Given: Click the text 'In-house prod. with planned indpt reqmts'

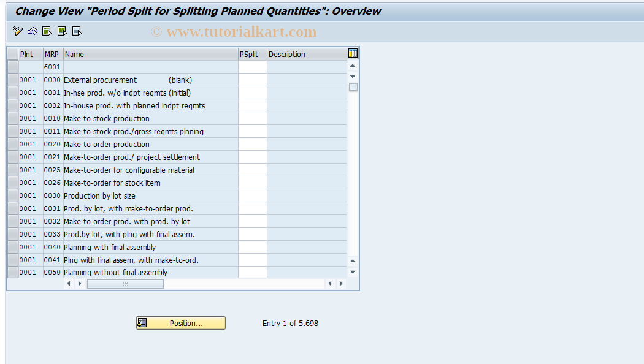Looking at the screenshot, I should (x=134, y=106).
